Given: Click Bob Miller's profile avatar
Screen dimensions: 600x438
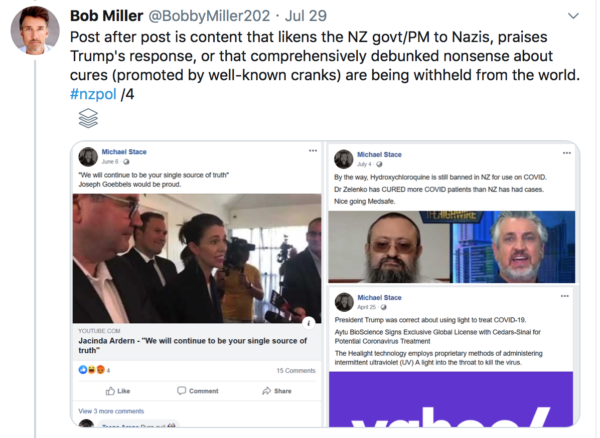Looking at the screenshot, I should (35, 31).
